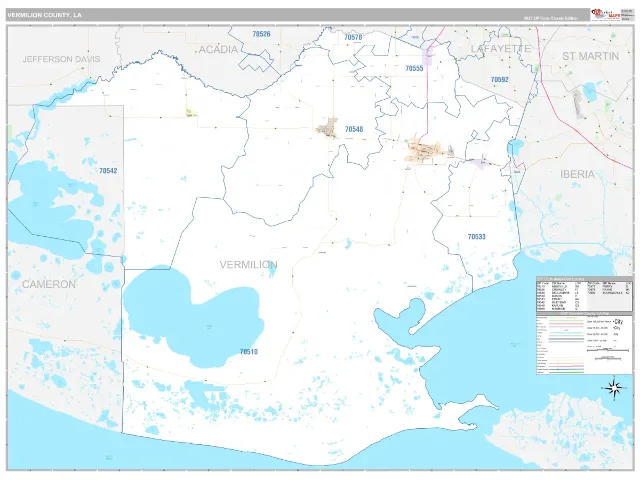Click the "VERMILION COUNTY, LA" map title
The image size is (640, 480).
44,15
